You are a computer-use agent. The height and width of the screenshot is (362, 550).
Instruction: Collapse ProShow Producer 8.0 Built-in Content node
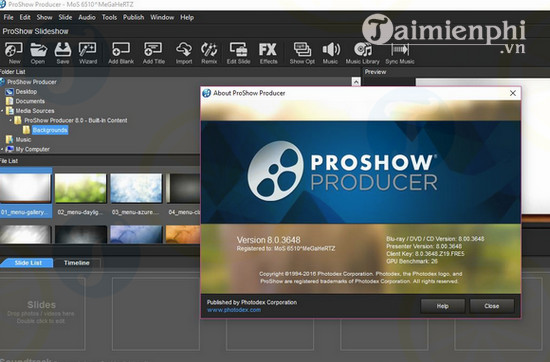pos(11,120)
